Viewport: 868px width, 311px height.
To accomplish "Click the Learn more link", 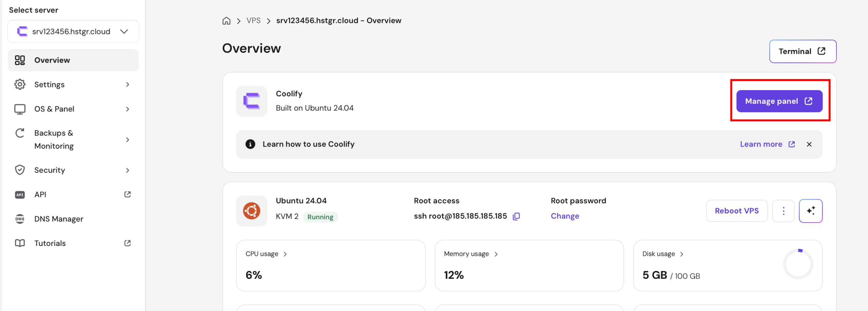I will tap(767, 144).
